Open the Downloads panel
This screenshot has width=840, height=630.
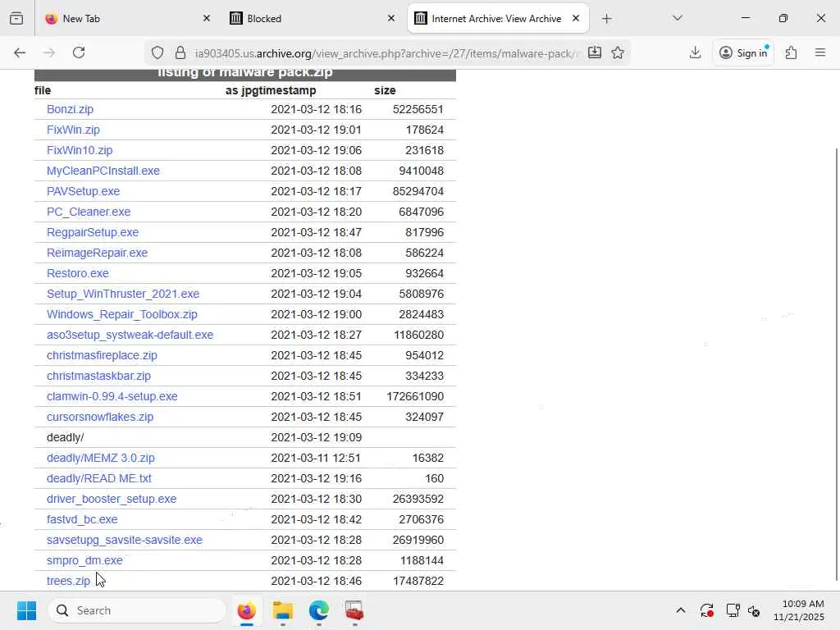click(x=696, y=52)
